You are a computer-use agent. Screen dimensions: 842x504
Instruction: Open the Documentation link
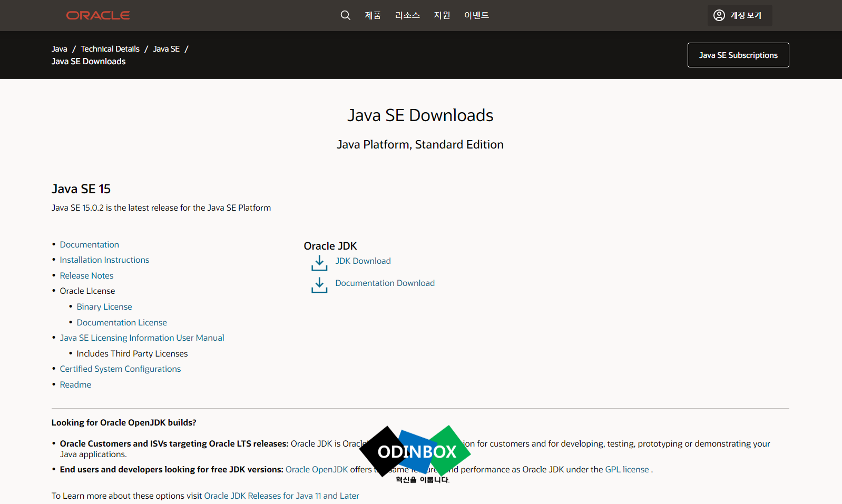click(x=90, y=244)
